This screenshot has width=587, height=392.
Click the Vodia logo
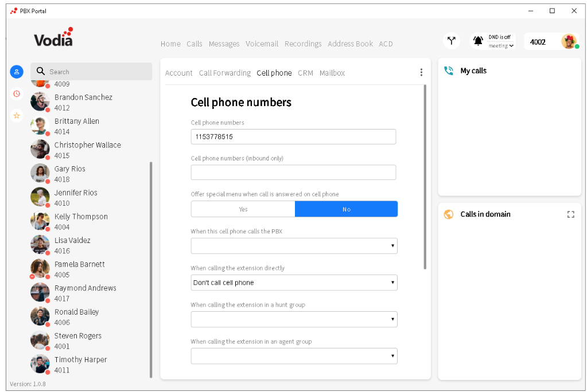point(53,37)
